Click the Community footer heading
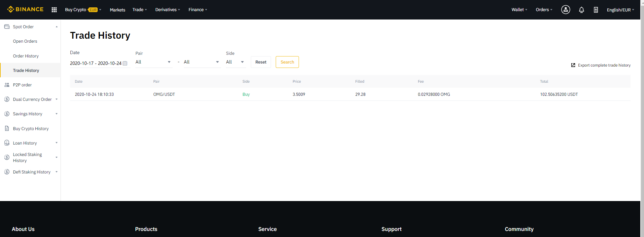 519,229
